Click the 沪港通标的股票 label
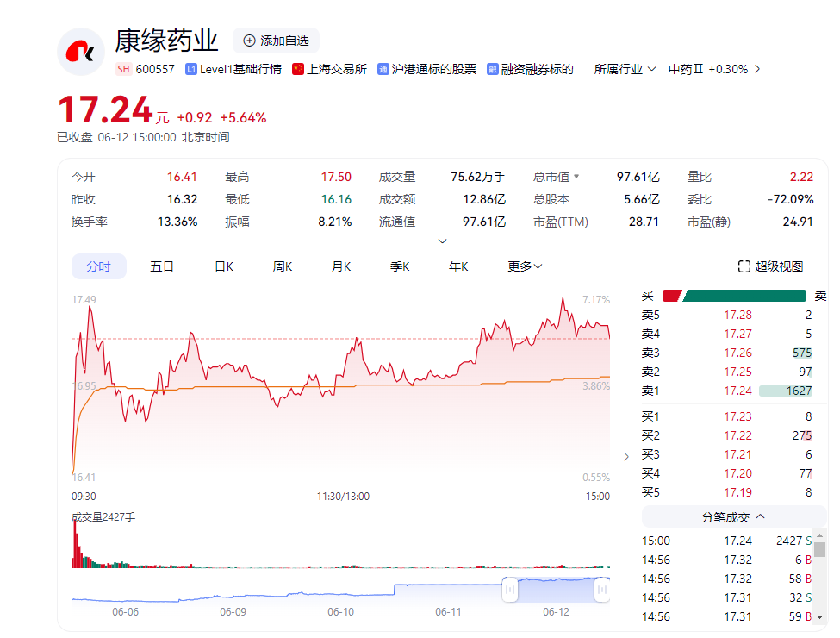Viewport: 840px width, 638px height. (434, 69)
